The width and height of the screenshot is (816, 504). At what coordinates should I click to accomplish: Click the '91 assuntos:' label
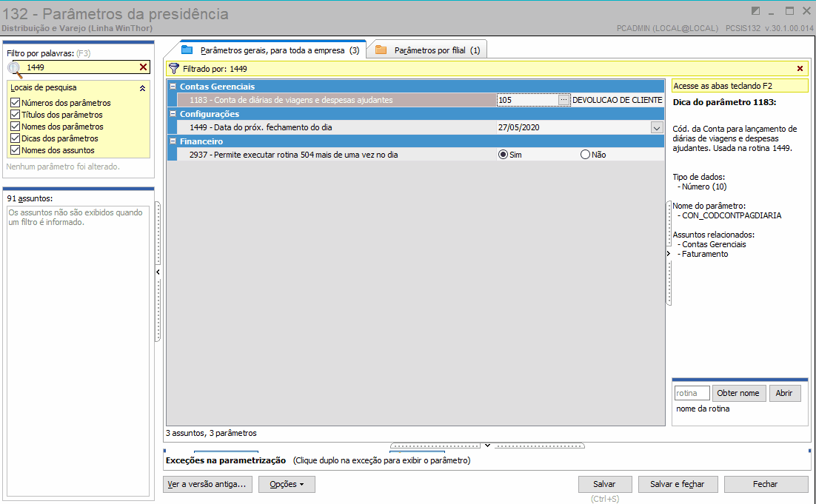[30, 198]
